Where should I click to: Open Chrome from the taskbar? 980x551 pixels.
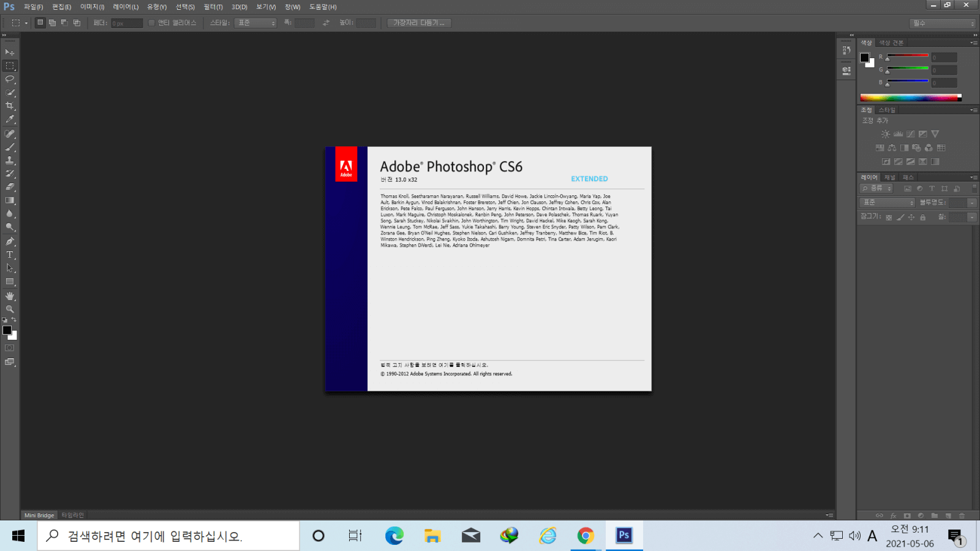point(586,536)
